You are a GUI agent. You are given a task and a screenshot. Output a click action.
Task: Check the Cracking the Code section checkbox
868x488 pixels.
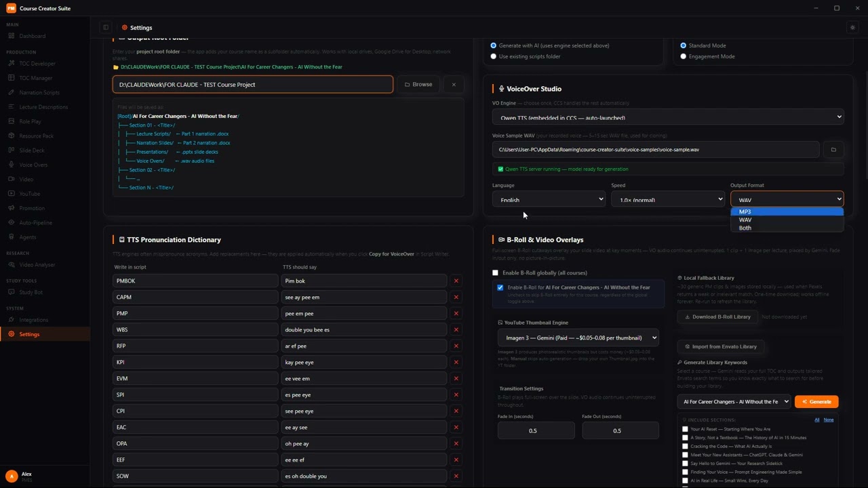(x=685, y=446)
